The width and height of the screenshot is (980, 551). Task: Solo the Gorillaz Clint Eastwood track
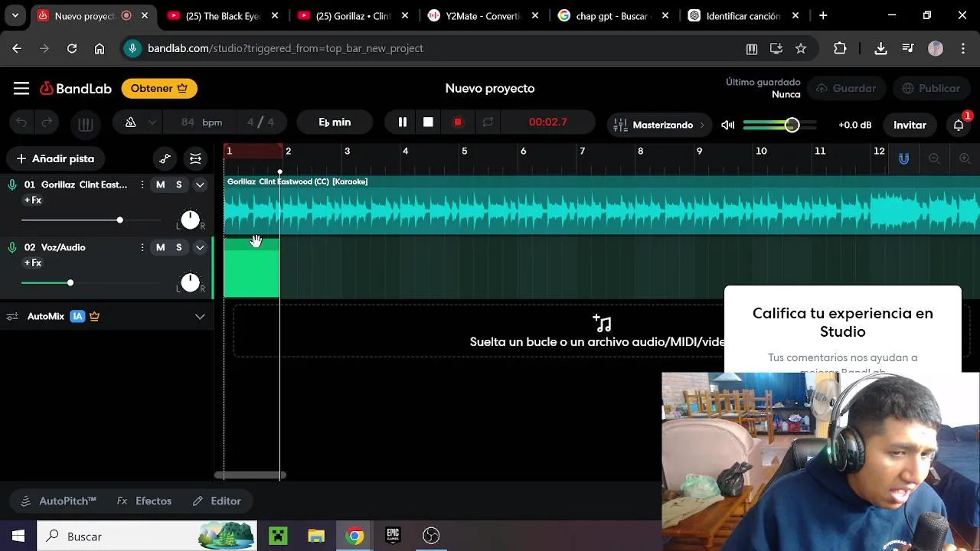click(179, 184)
